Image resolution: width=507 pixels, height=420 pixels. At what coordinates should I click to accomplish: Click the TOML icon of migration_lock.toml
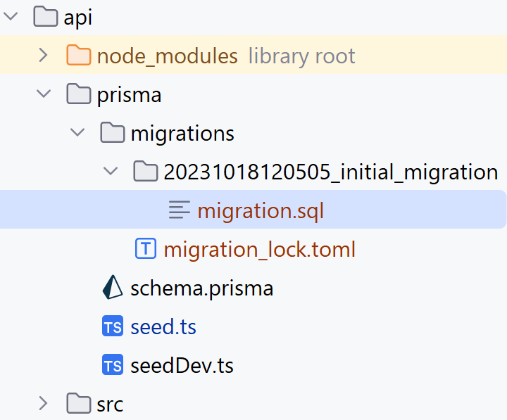[x=146, y=248]
